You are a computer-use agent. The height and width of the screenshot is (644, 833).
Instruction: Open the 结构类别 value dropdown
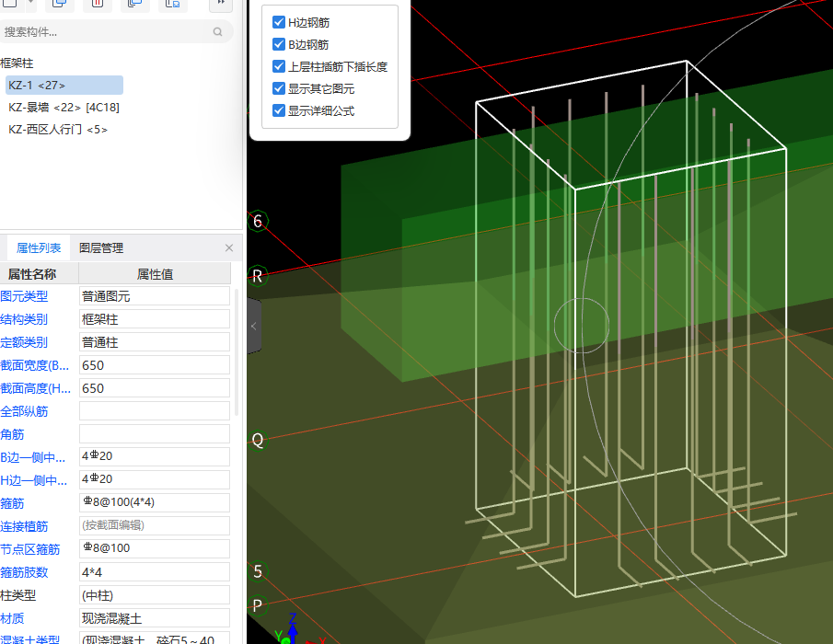(154, 319)
